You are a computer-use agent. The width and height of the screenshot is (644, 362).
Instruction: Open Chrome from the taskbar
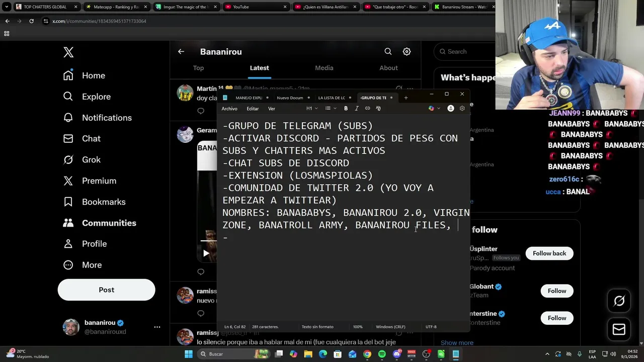367,354
